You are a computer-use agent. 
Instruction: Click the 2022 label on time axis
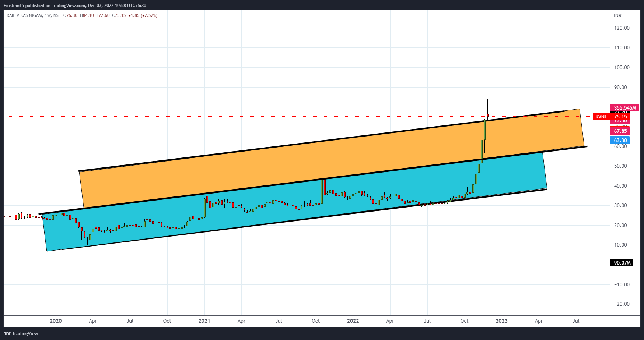click(353, 321)
